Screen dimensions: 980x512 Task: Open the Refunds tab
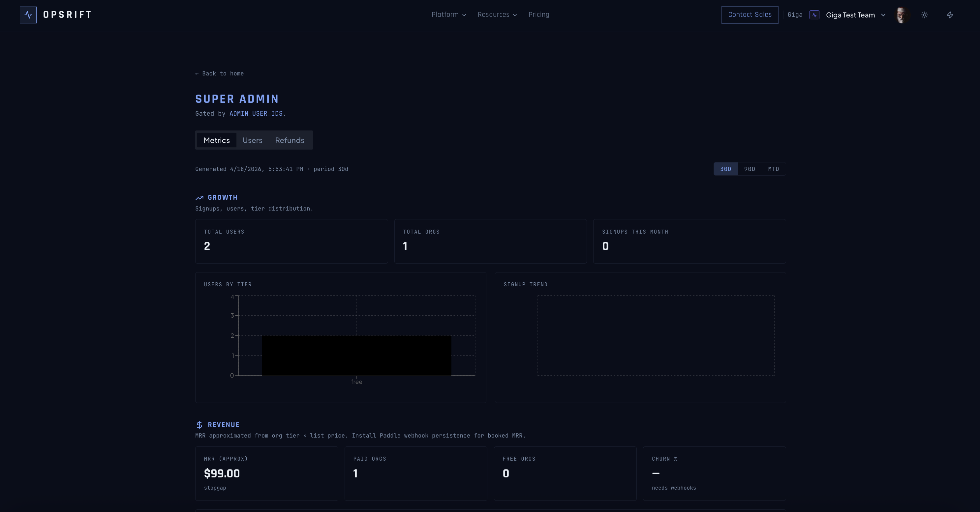[290, 140]
